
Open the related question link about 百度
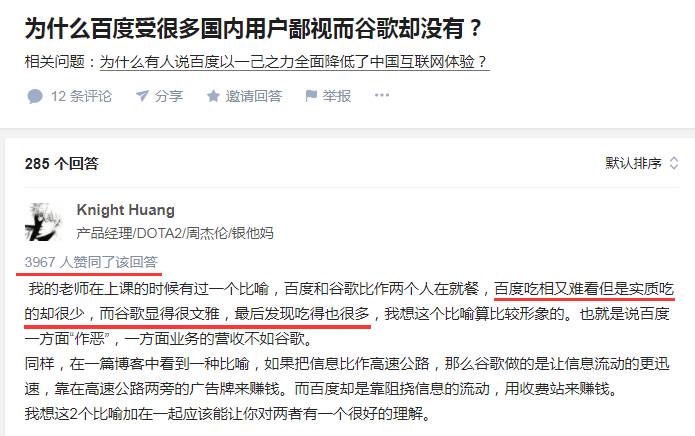click(x=294, y=62)
